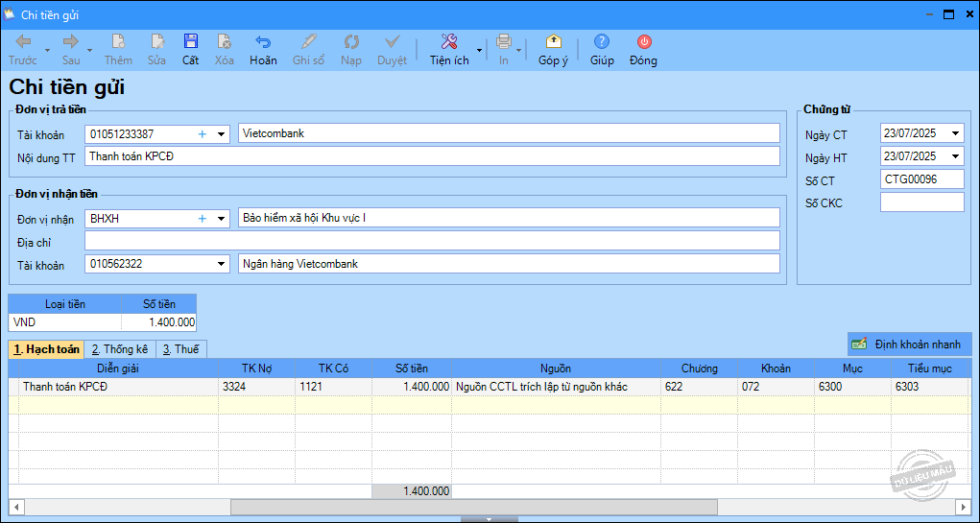
Task: Reload data with the Nạp icon
Action: (351, 42)
